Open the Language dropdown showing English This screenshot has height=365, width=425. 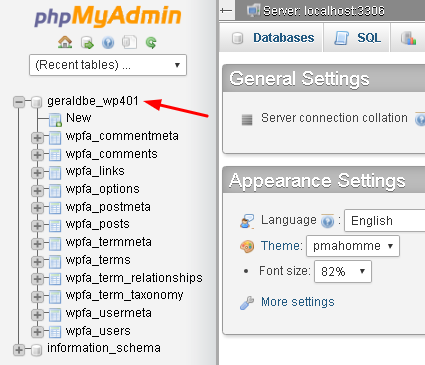(x=385, y=221)
